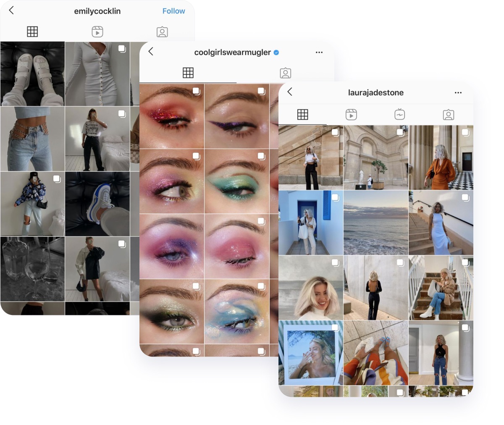
Task: Open IGTV tab on laurajadestone profile
Action: point(400,114)
